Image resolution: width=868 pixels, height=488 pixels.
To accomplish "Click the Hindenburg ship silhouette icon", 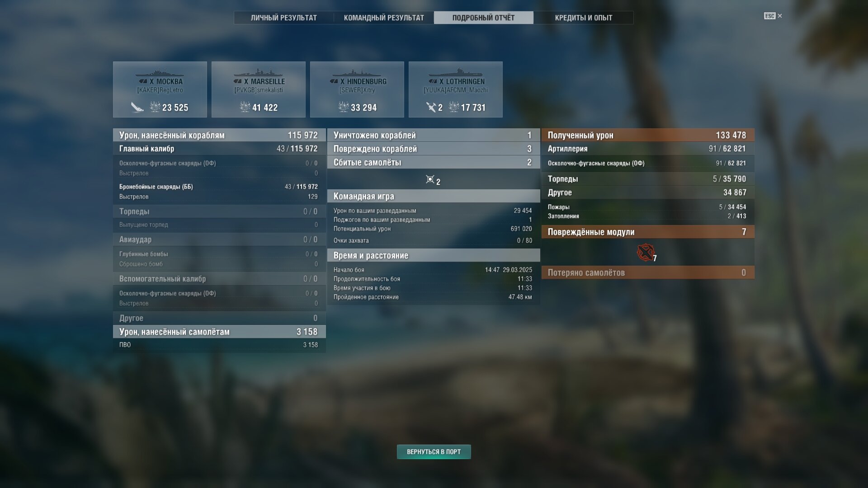I will point(357,73).
